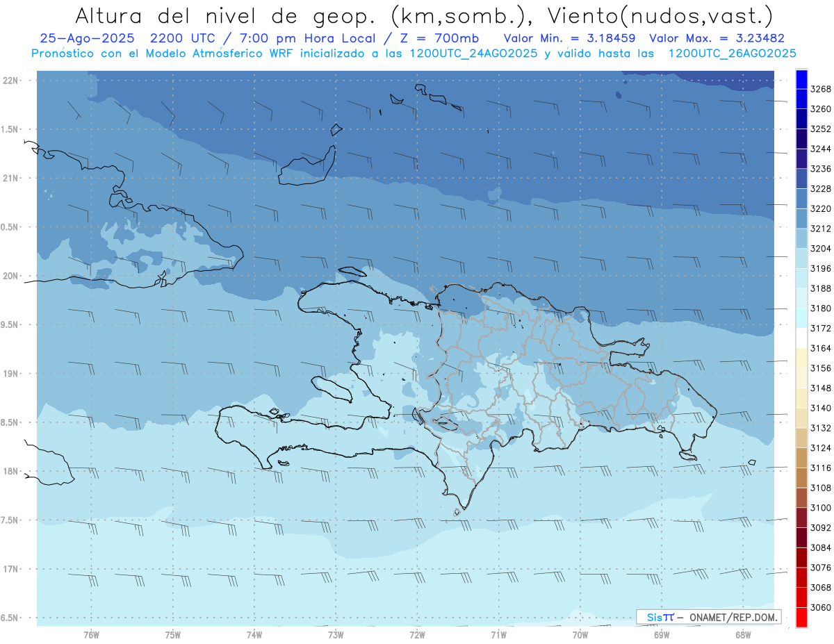This screenshot has width=834, height=644.
Task: Click the colorbar value "3204"
Action: pyautogui.click(x=821, y=249)
